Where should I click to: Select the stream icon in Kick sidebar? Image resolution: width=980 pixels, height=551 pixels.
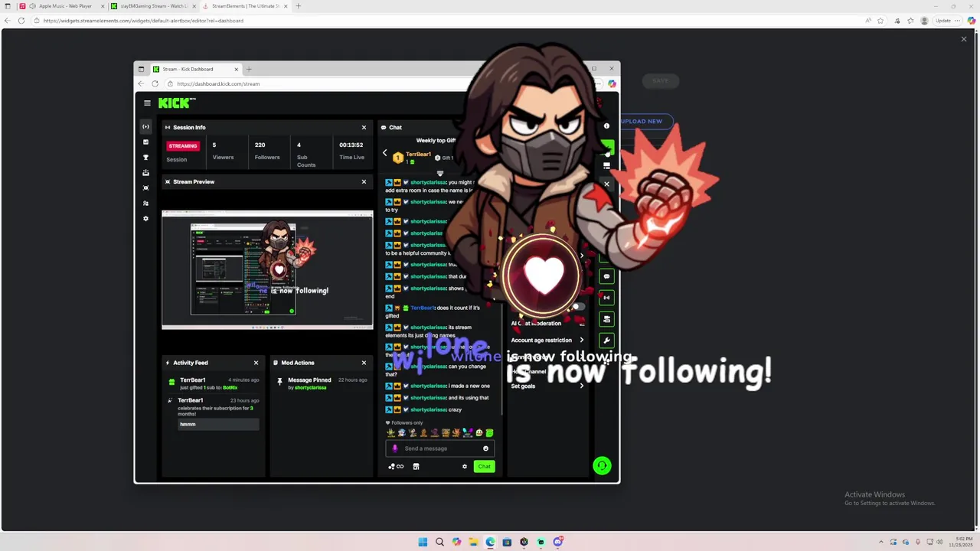coord(146,127)
